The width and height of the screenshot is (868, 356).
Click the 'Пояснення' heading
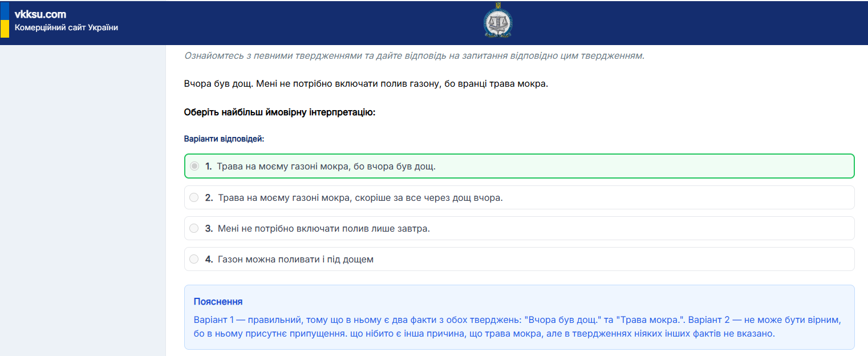click(x=218, y=302)
